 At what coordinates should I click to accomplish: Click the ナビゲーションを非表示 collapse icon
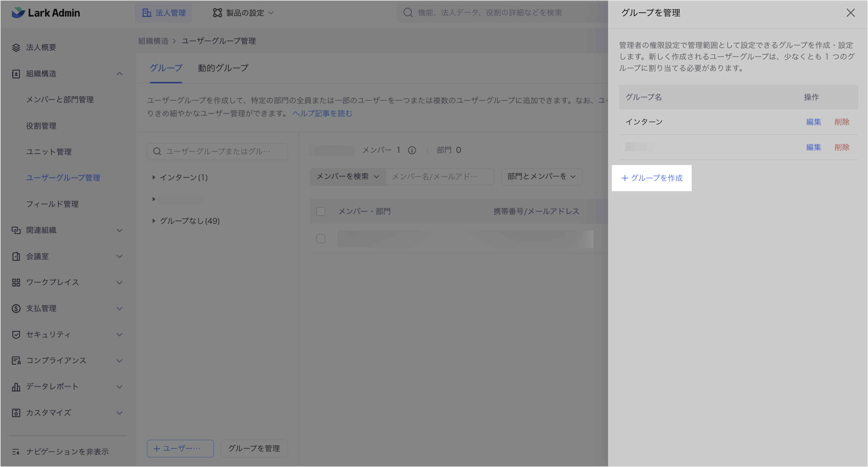point(16,452)
